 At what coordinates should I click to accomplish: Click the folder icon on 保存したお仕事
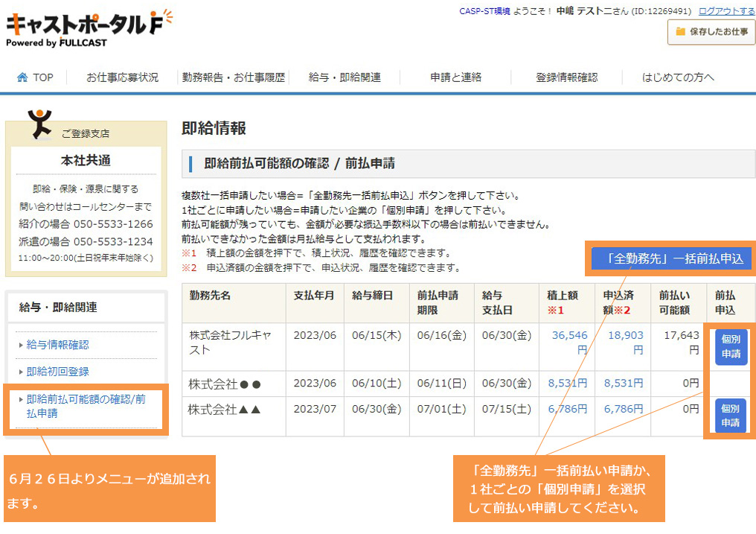pyautogui.click(x=680, y=31)
